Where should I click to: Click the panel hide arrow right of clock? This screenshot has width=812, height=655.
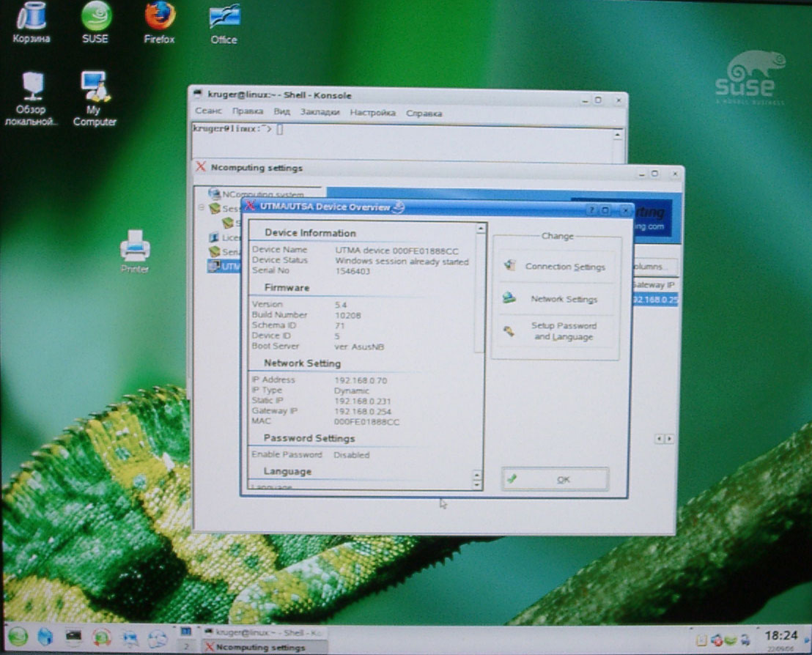coord(806,640)
